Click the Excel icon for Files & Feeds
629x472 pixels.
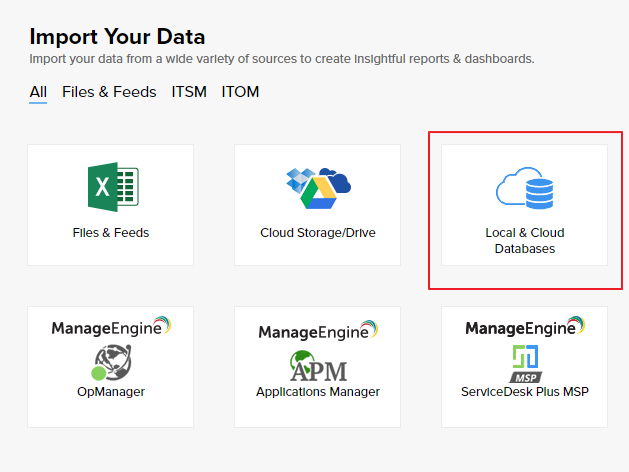[113, 187]
